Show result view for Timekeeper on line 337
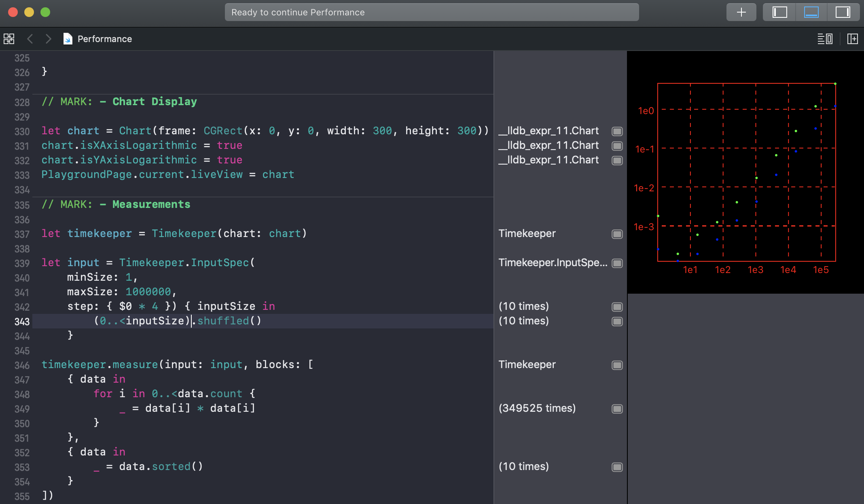This screenshot has height=504, width=864. [x=617, y=234]
